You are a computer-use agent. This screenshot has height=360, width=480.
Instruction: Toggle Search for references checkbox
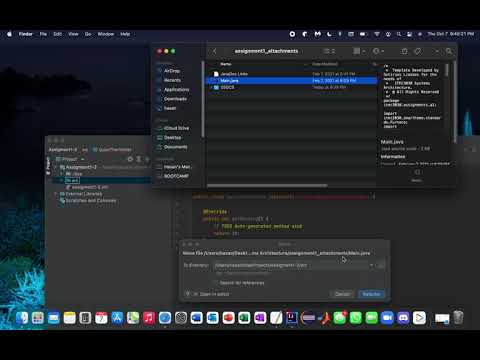point(215,283)
